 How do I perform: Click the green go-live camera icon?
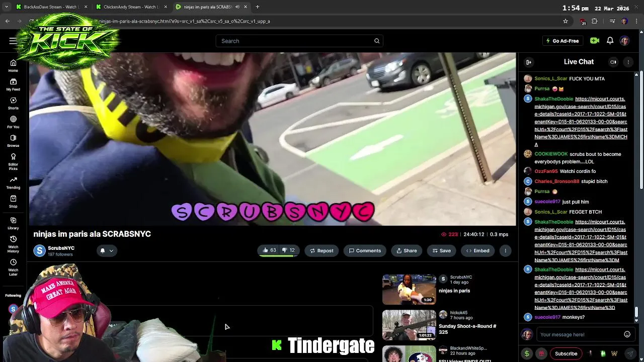(x=595, y=41)
